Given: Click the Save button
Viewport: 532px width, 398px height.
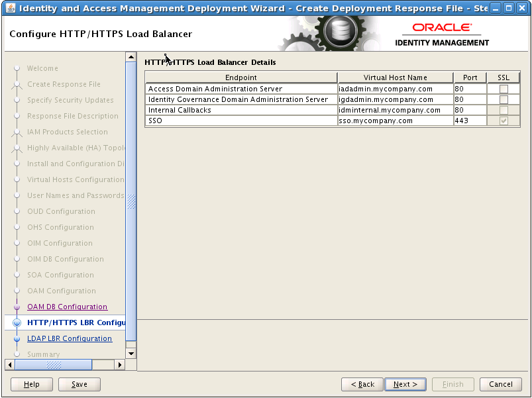Looking at the screenshot, I should pos(80,384).
